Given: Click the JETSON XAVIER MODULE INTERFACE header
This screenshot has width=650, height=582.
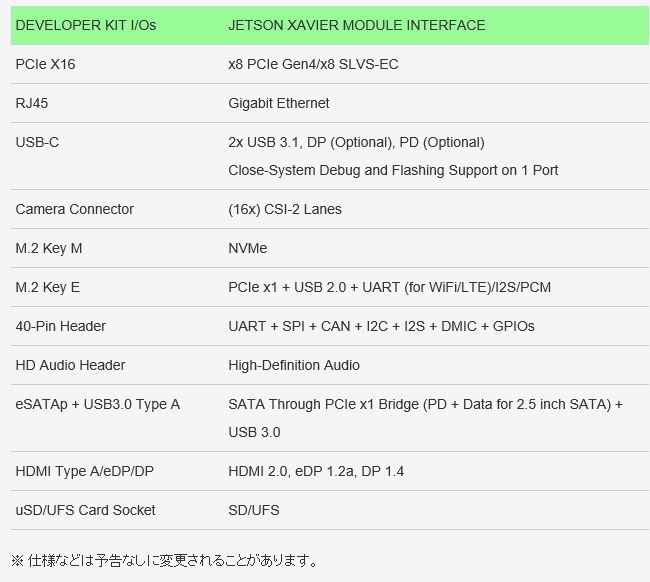Looking at the screenshot, I should pyautogui.click(x=357, y=25).
